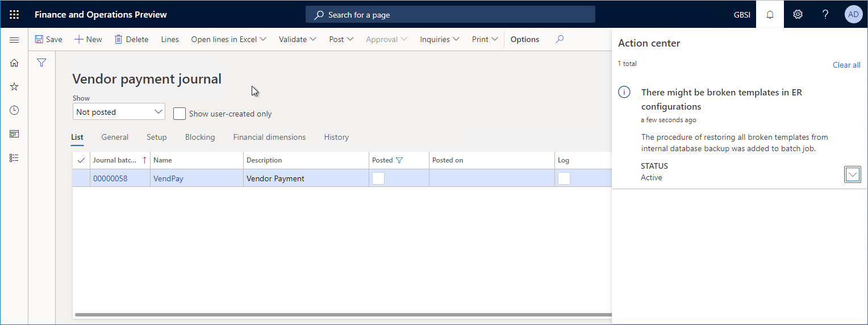Click the Posted column filter icon
This screenshot has width=868, height=325.
tap(399, 160)
